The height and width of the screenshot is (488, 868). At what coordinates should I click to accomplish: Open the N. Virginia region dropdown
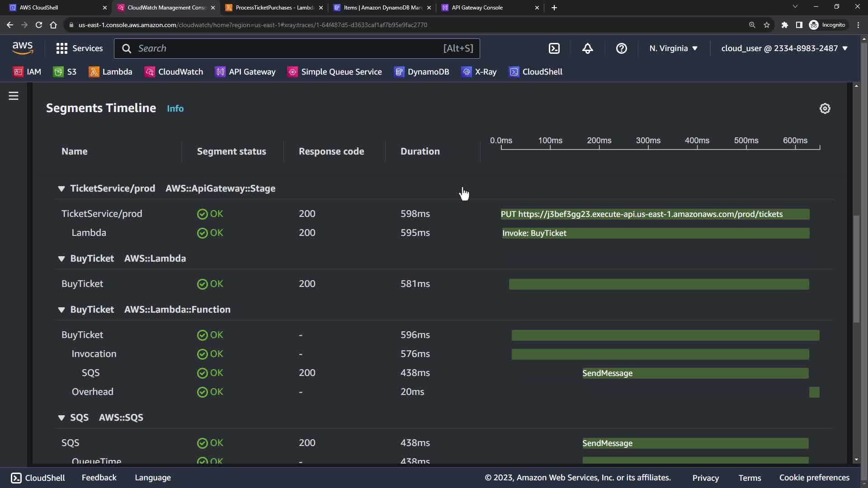click(673, 48)
